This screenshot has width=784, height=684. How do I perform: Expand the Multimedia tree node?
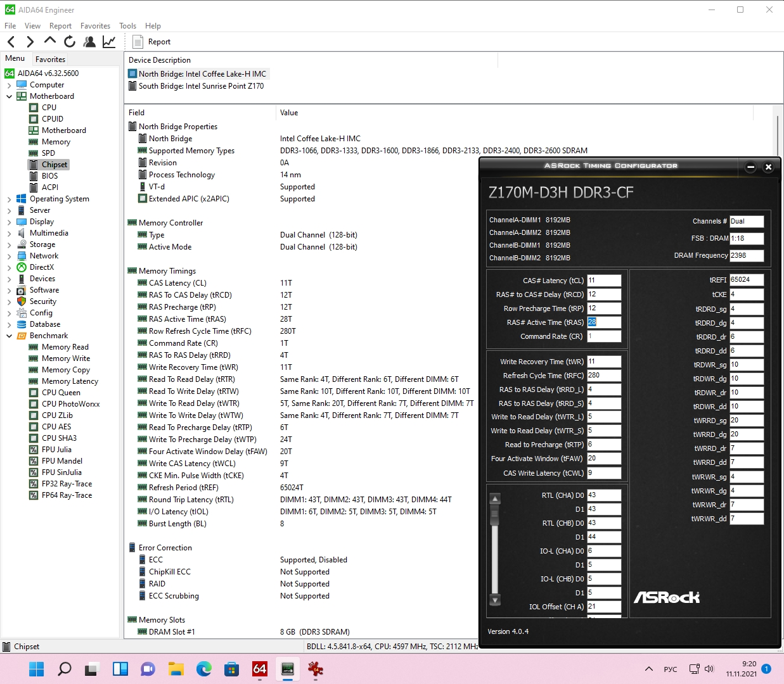pos(9,233)
